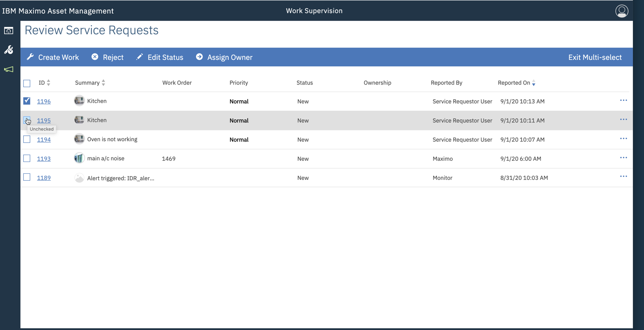The height and width of the screenshot is (330, 644).
Task: Click the Reject circle-x icon
Action: [x=95, y=57]
